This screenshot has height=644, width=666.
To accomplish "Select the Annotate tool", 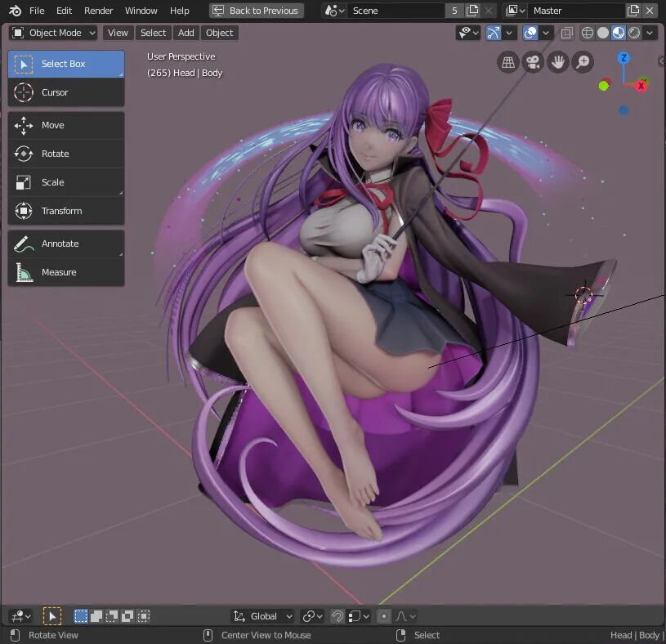I will [66, 244].
